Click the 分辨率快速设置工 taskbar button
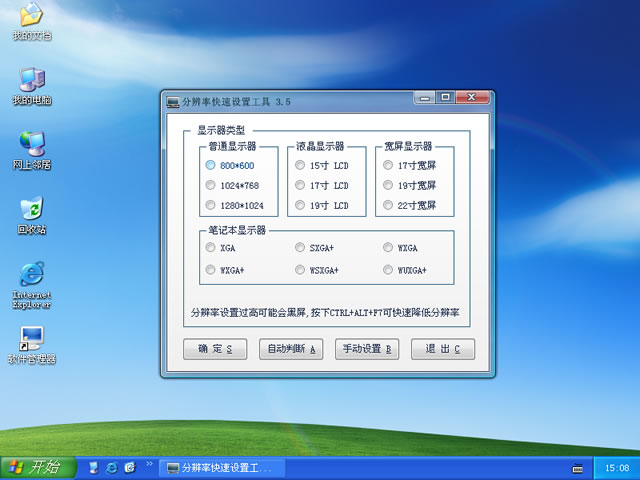 tap(222, 468)
